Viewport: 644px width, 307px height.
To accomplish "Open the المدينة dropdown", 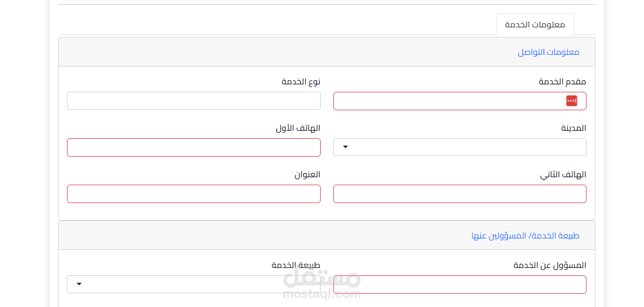I will 459,147.
